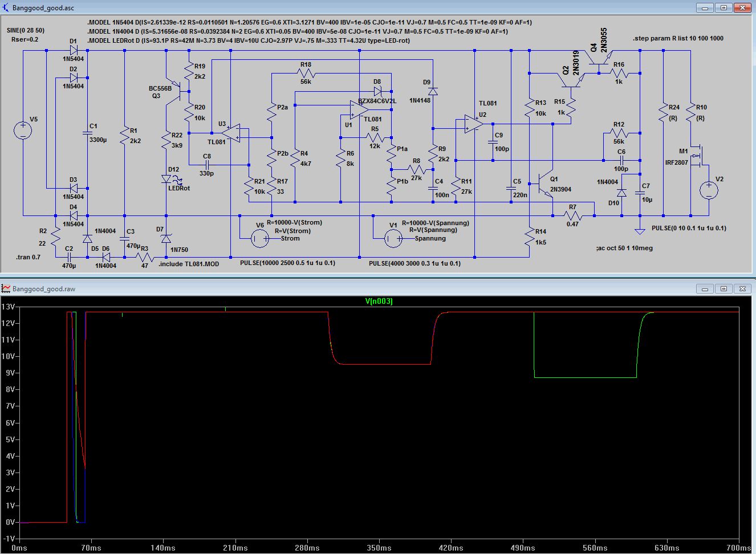Viewport: 756px width, 554px height.
Task: Select diode D3 1N5404 symbol
Action: click(x=74, y=188)
